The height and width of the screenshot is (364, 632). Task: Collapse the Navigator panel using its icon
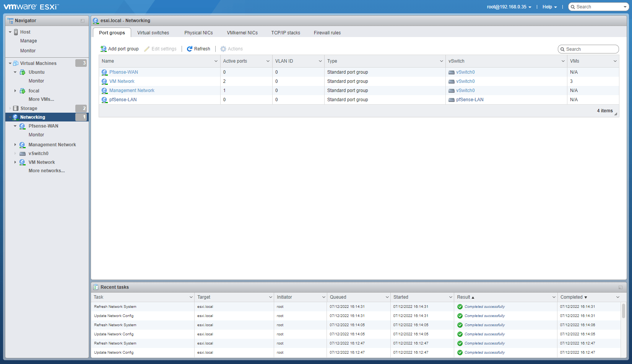[83, 21]
